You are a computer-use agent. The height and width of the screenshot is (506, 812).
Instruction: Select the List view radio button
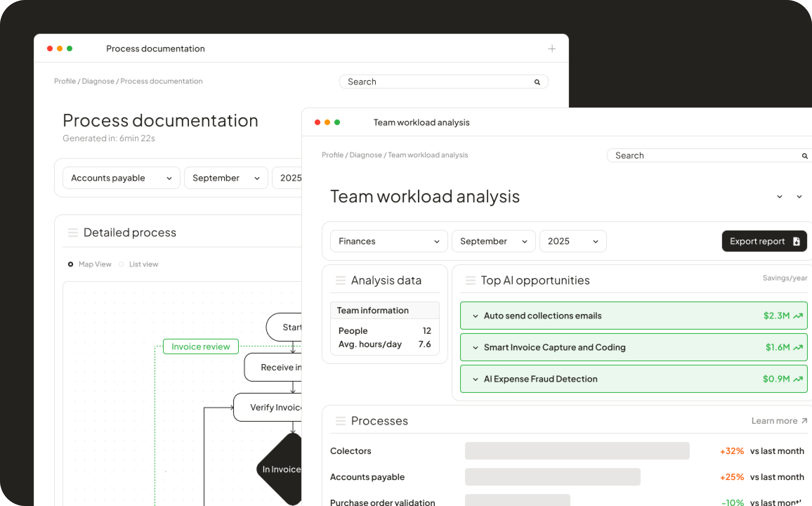click(121, 264)
